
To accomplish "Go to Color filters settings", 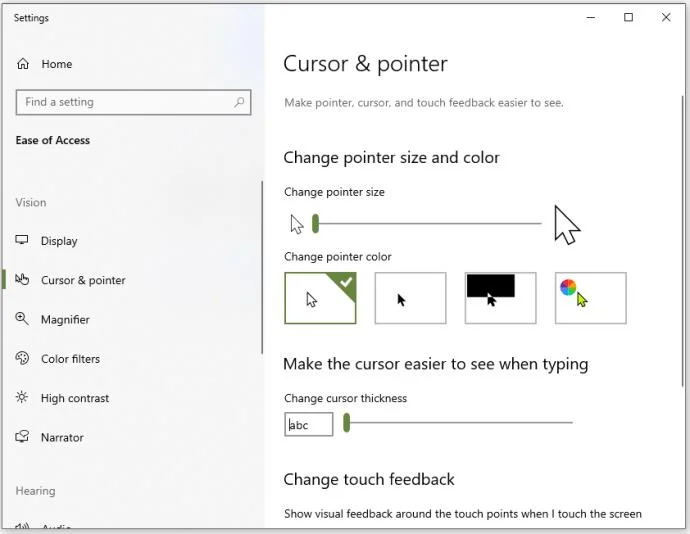I will click(70, 359).
